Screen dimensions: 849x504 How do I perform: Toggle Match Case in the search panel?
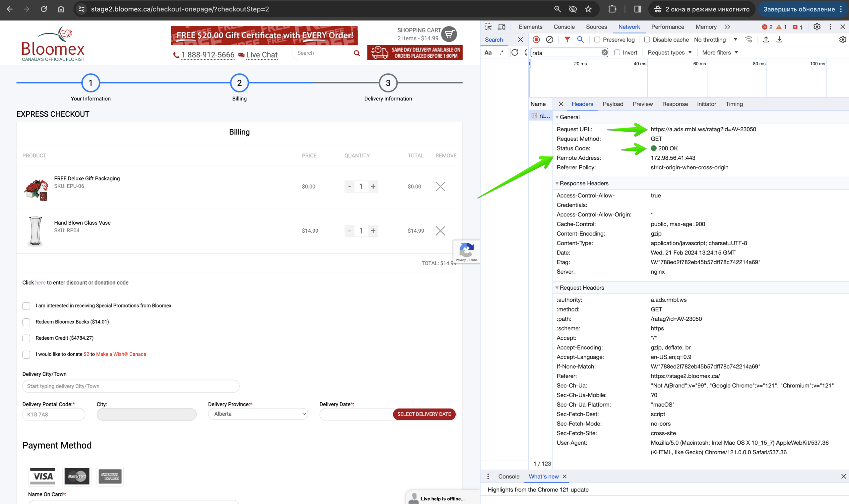click(488, 53)
